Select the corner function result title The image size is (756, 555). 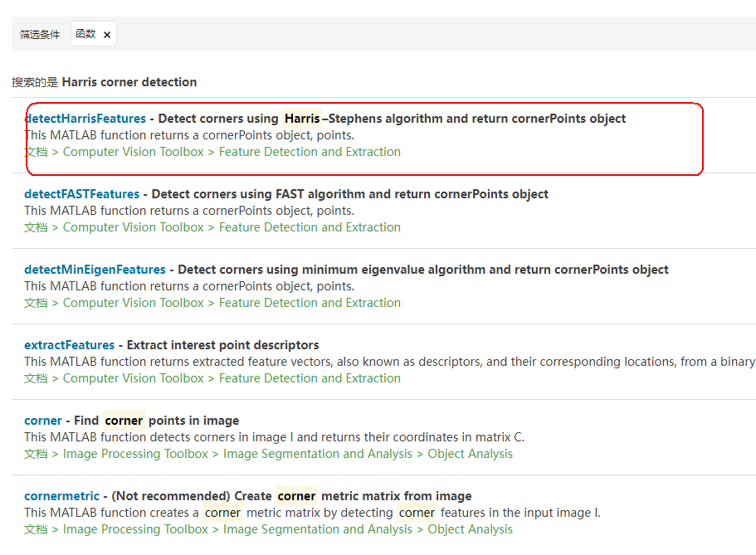coord(43,421)
